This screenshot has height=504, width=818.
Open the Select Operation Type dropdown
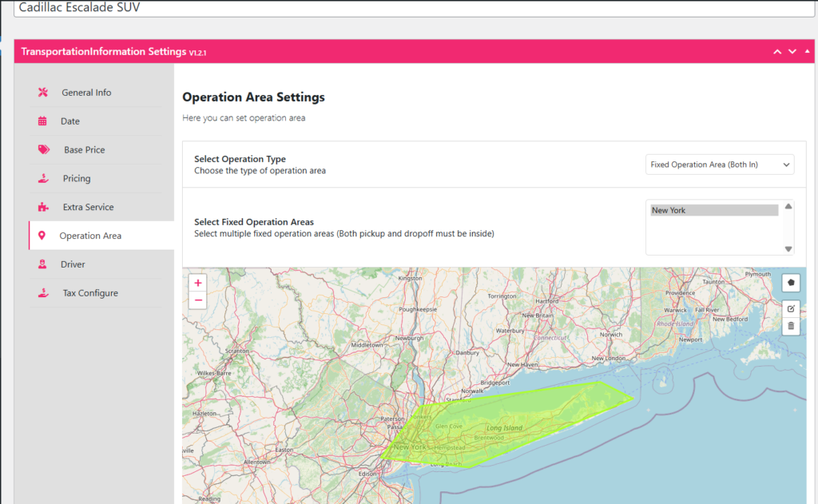click(x=719, y=164)
